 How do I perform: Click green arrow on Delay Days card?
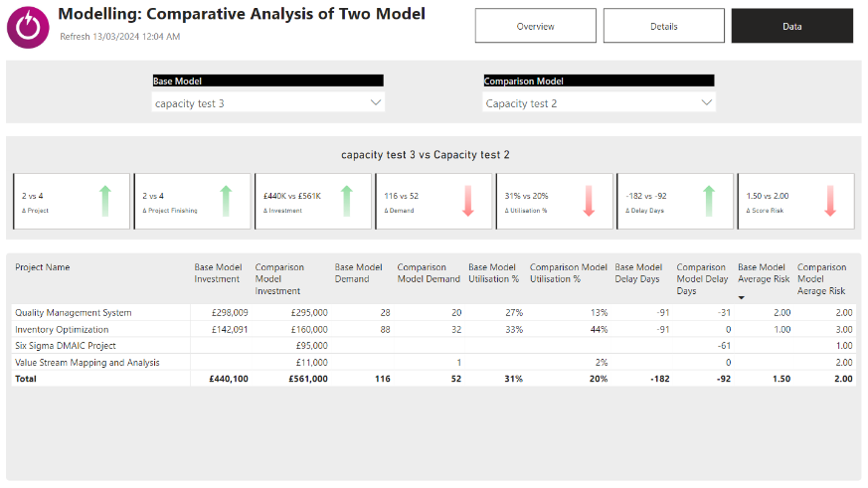(709, 201)
